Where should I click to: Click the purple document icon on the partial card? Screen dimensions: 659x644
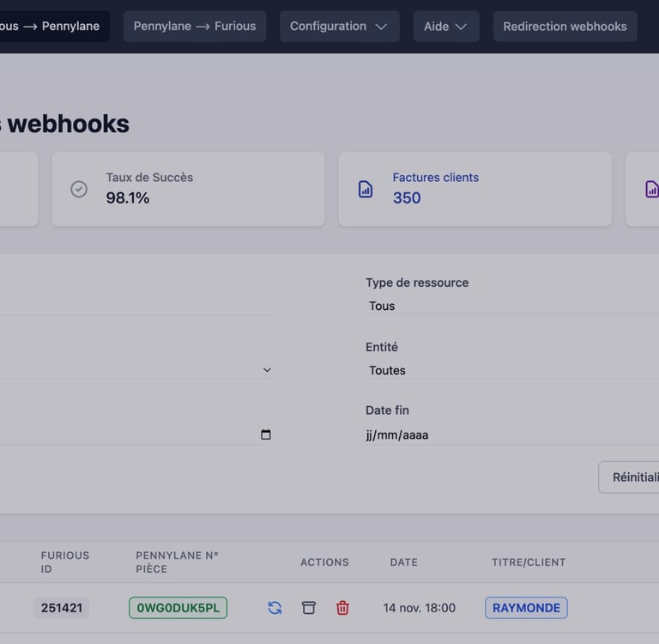(652, 189)
